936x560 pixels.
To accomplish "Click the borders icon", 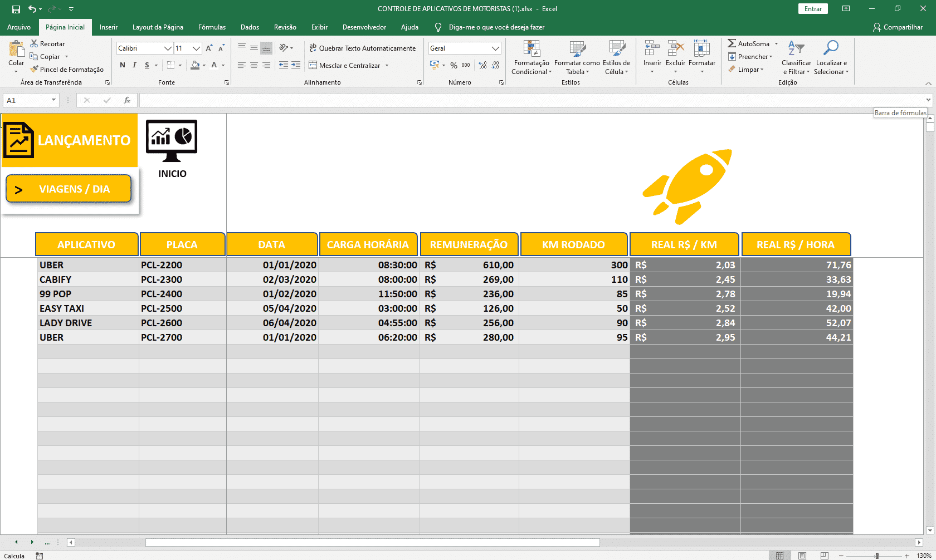I will click(x=171, y=65).
